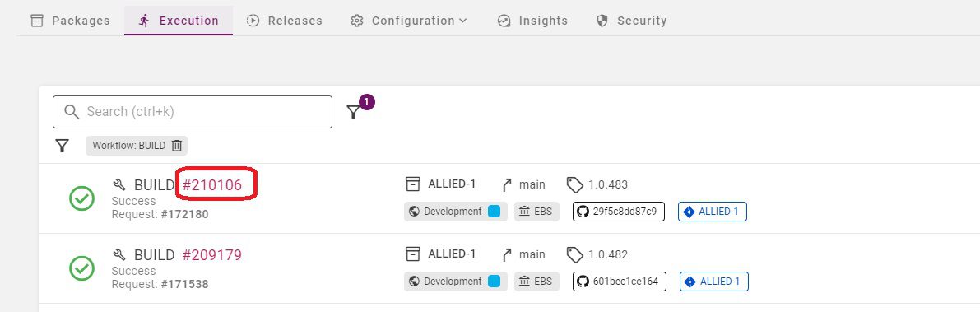Switch to the Packages tab

click(x=71, y=21)
